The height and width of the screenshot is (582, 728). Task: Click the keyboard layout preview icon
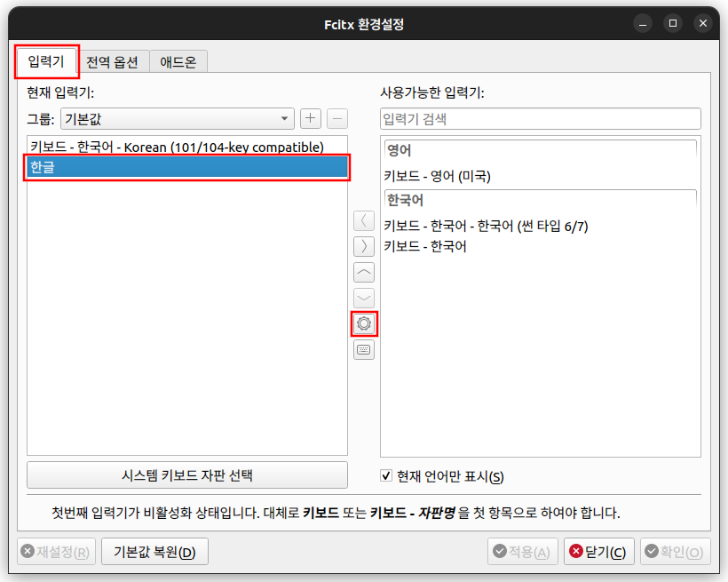363,349
